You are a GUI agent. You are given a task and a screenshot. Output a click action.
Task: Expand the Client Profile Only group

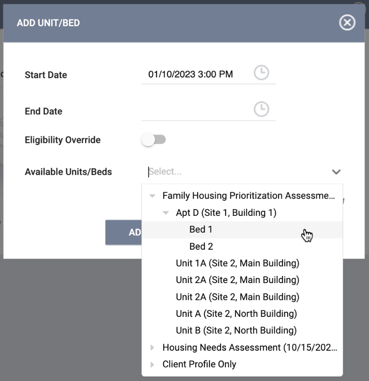pyautogui.click(x=152, y=364)
